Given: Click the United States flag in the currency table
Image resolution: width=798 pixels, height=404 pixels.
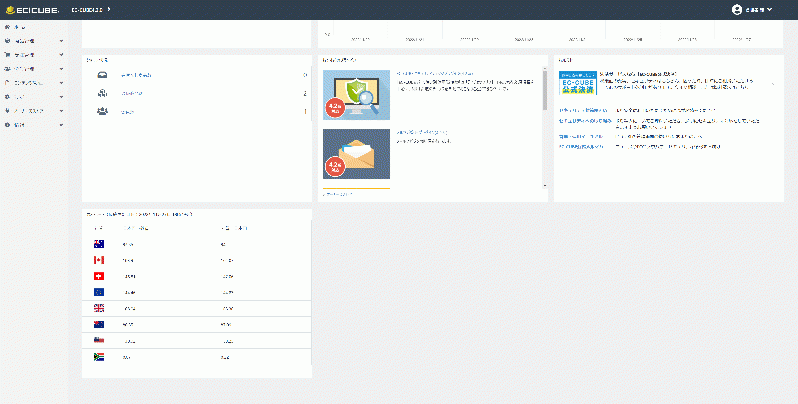Looking at the screenshot, I should coord(99,340).
